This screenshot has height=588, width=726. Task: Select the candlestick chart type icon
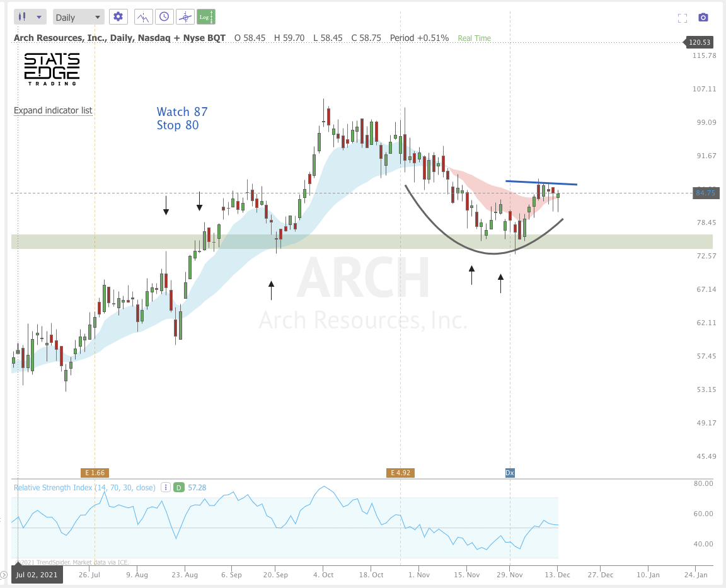click(x=23, y=16)
